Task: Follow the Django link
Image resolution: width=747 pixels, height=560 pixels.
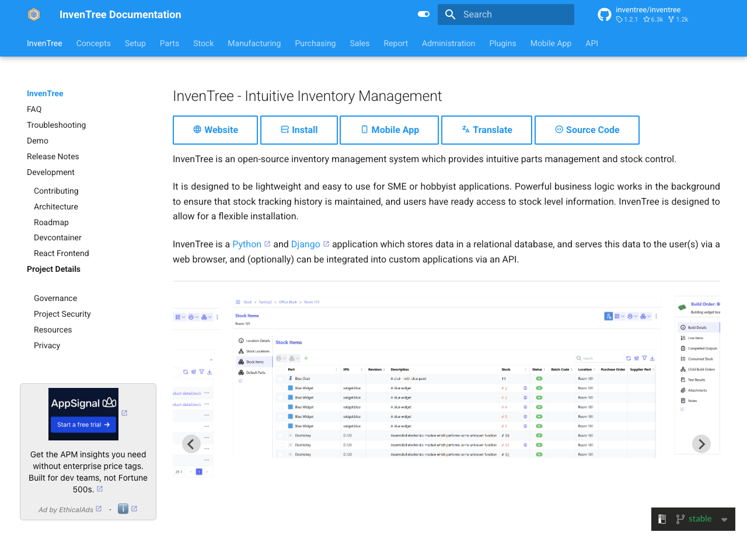Action: click(305, 244)
